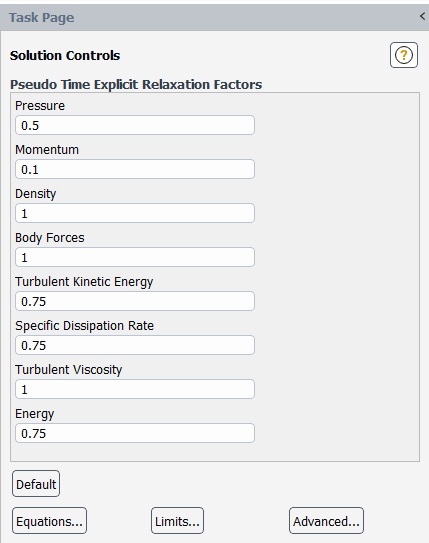Click the Energy label text

click(35, 414)
